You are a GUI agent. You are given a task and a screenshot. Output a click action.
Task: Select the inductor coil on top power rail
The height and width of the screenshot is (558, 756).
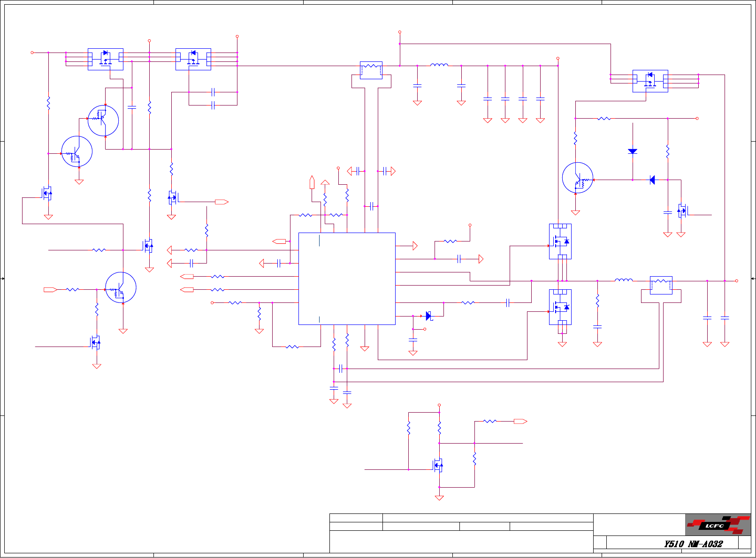click(x=439, y=65)
